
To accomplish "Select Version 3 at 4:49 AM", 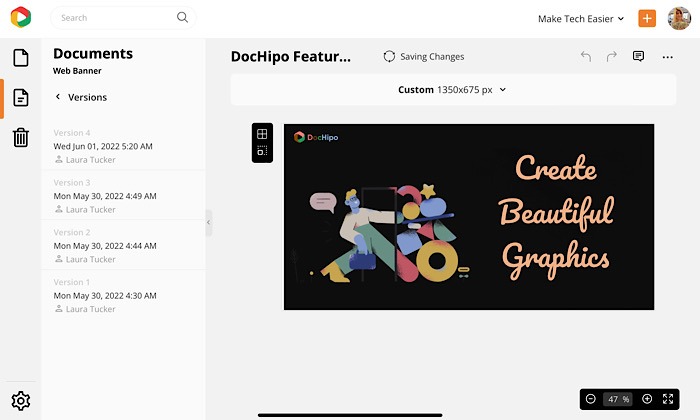I will (124, 195).
